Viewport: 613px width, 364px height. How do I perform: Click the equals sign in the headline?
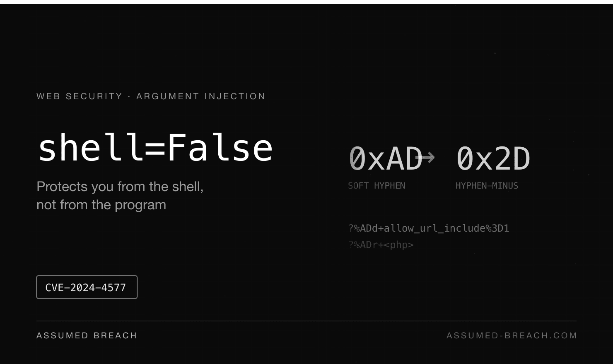point(155,148)
